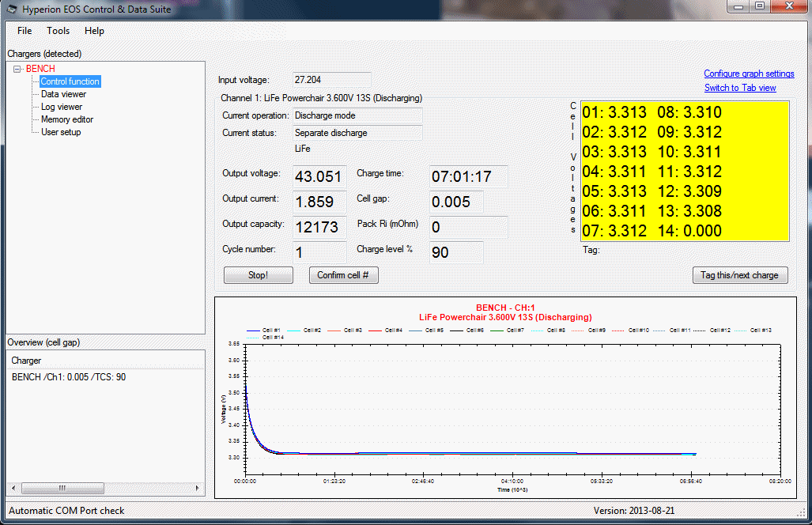812x525 pixels.
Task: Open Configure graph settings link
Action: (749, 74)
